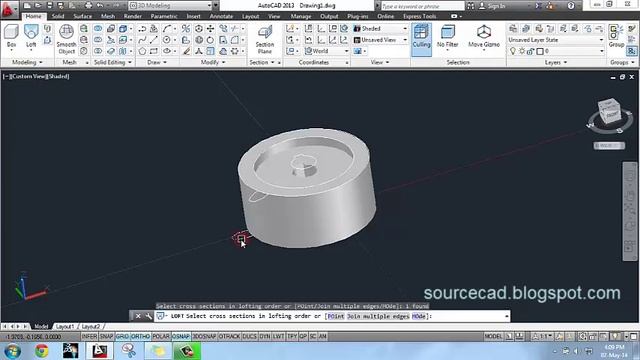Open the Unsaved View dropdown
This screenshot has height=360, width=640.
380,40
